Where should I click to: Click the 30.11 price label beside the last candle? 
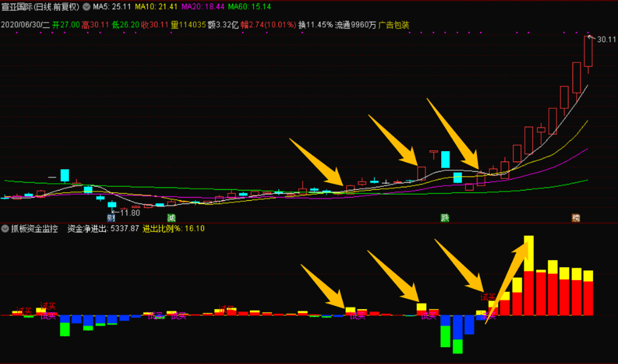(606, 39)
